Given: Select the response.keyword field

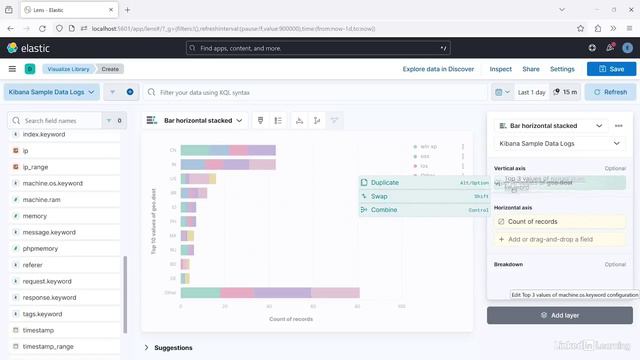Looking at the screenshot, I should (x=64, y=298).
